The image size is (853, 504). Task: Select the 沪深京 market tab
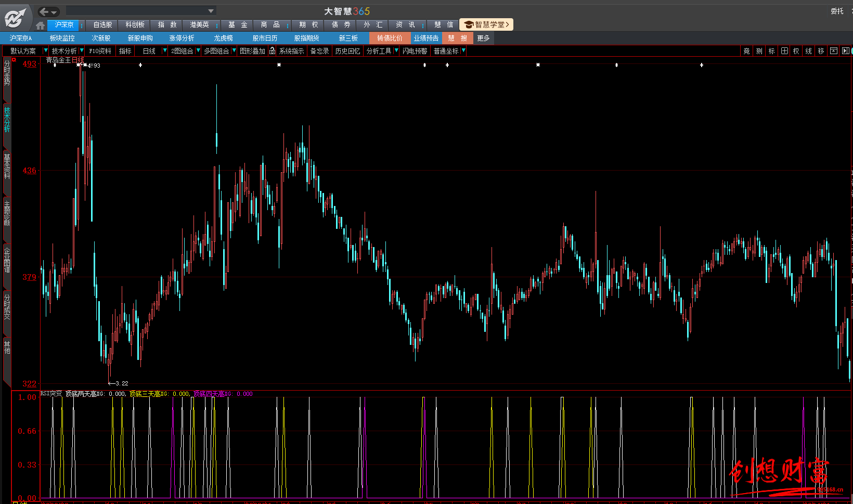pos(64,24)
